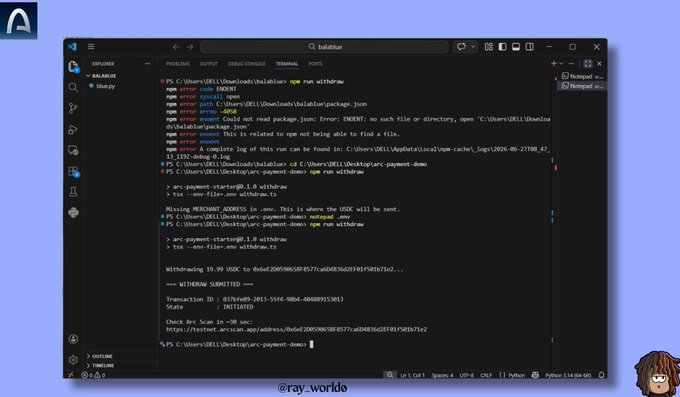Change indentation via Spaces: 4
The width and height of the screenshot is (680, 397).
point(442,375)
